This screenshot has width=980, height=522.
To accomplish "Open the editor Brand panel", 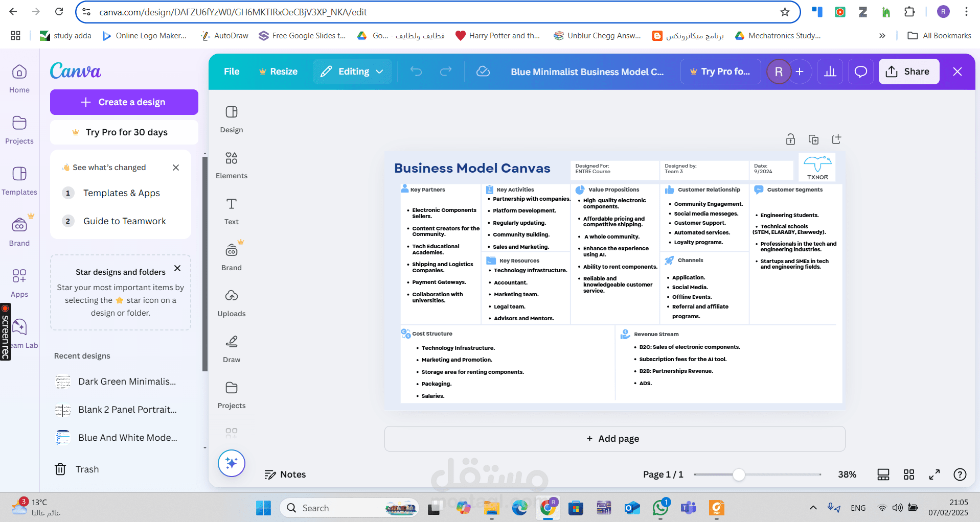I will pos(232,256).
